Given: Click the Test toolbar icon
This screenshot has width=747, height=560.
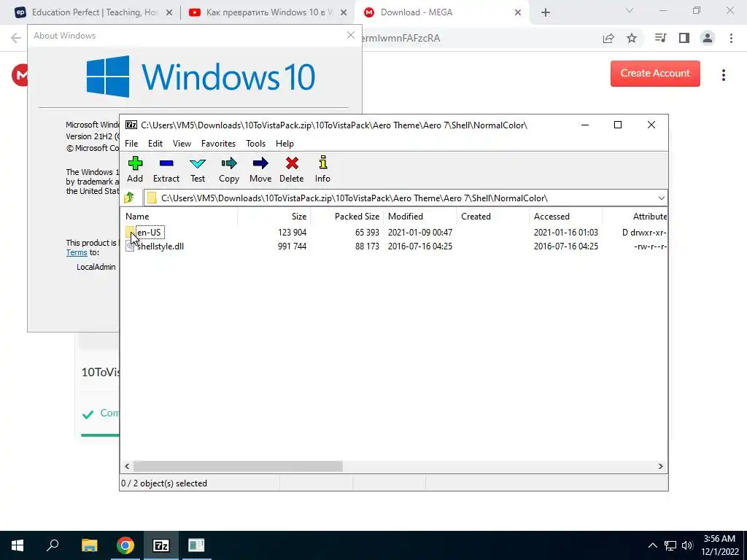Looking at the screenshot, I should click(197, 169).
